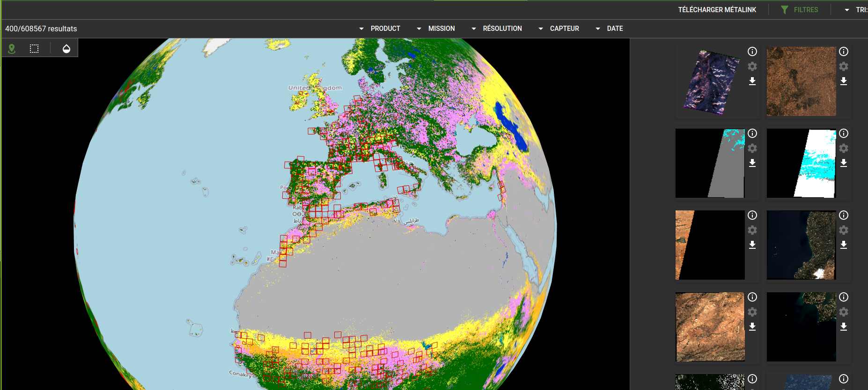Image resolution: width=868 pixels, height=390 pixels.
Task: Show info for dark ocean thumbnail, fourth row
Action: point(844,297)
